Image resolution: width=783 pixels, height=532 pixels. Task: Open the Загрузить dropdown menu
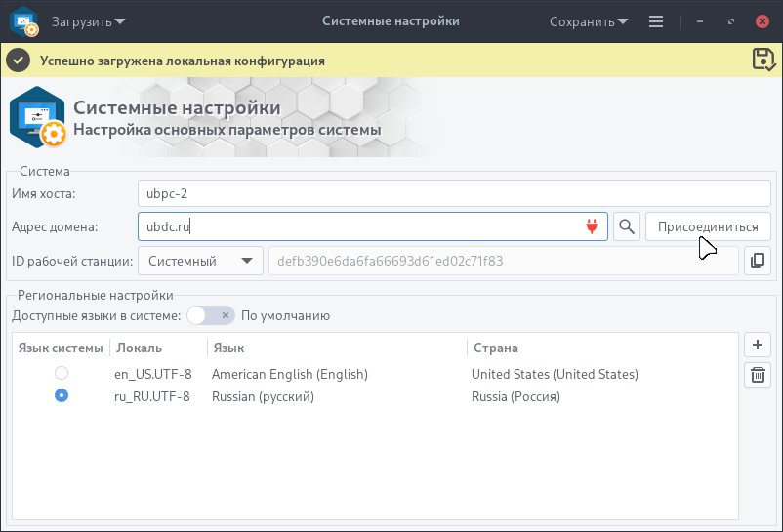[x=89, y=21]
